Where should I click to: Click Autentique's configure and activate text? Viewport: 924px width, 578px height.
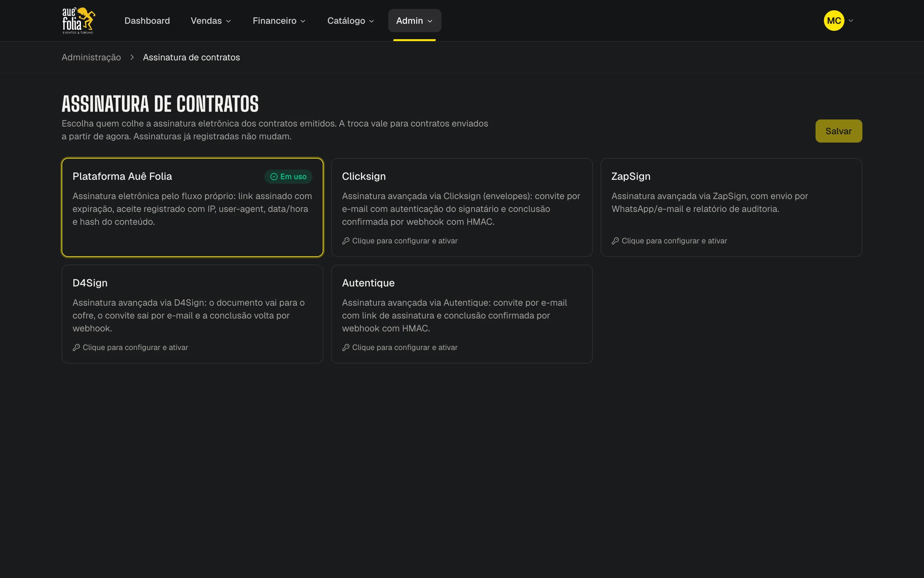click(x=405, y=347)
